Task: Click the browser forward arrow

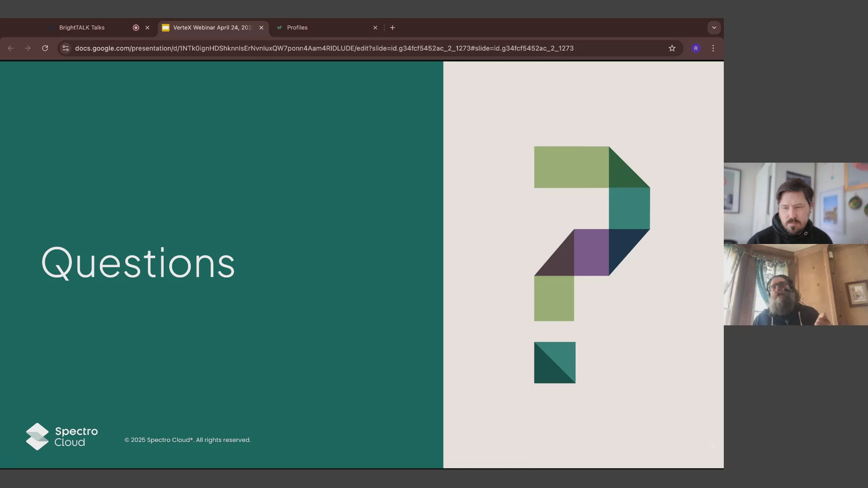Action: (x=28, y=48)
